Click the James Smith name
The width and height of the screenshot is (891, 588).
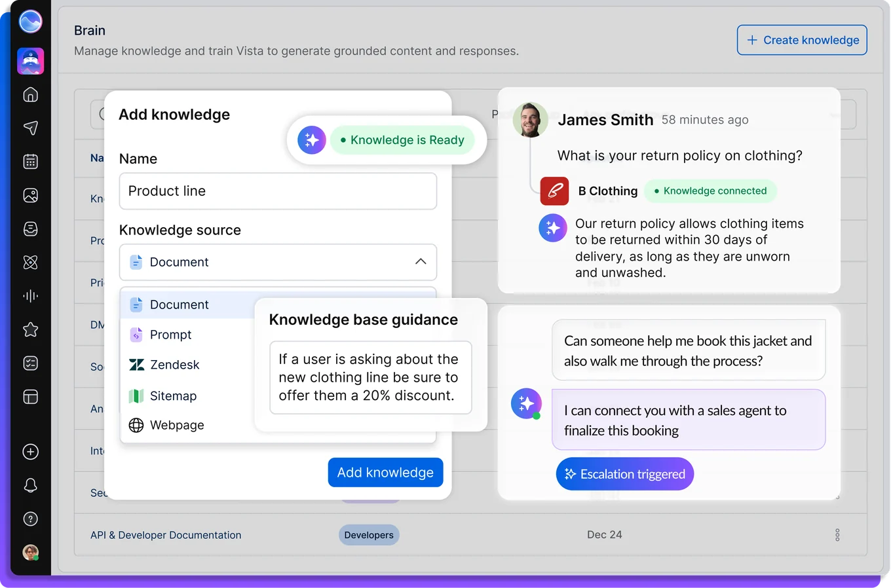(605, 120)
